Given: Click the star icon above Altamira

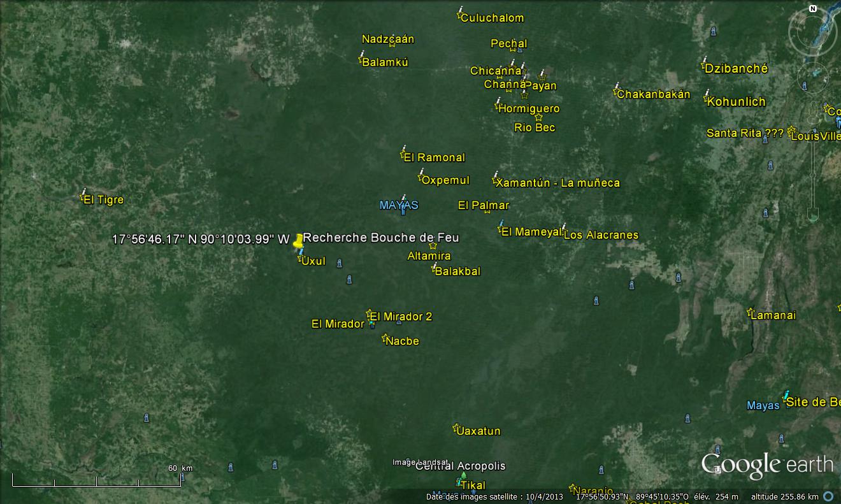Looking at the screenshot, I should 433,246.
